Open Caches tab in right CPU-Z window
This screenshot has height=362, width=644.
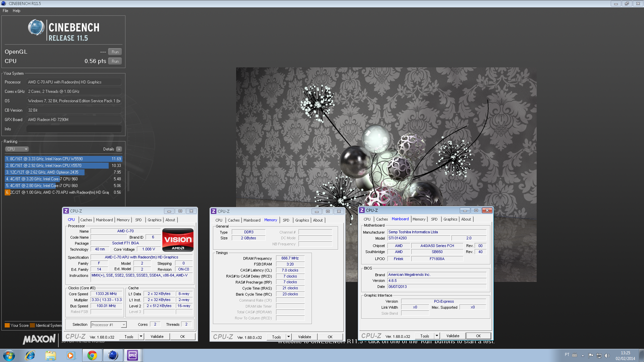coord(382,219)
